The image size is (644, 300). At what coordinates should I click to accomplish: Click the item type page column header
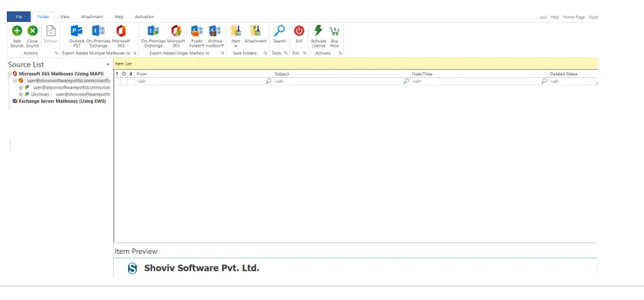[124, 74]
